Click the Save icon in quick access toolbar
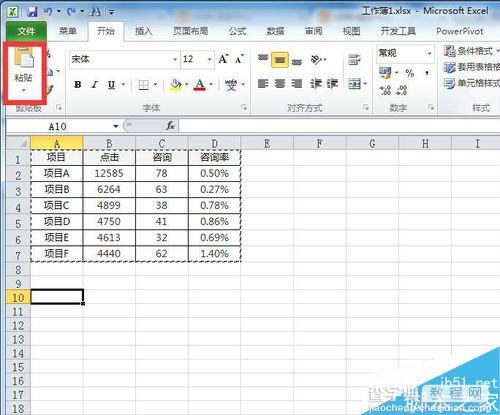This screenshot has width=500, height=415. 32,12
